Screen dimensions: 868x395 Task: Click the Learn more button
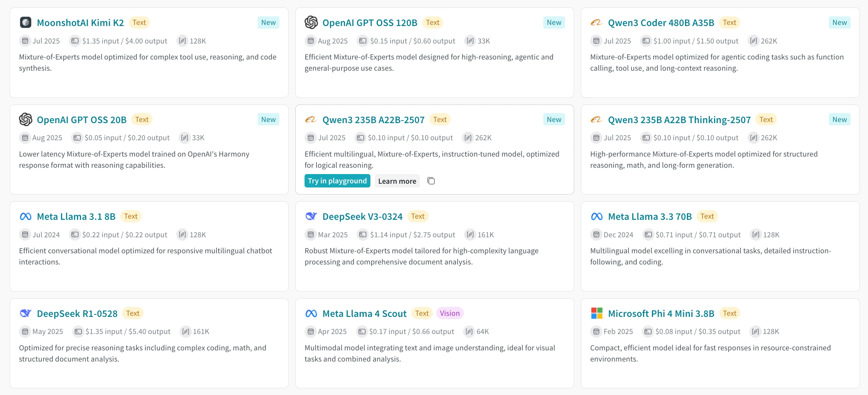tap(397, 181)
